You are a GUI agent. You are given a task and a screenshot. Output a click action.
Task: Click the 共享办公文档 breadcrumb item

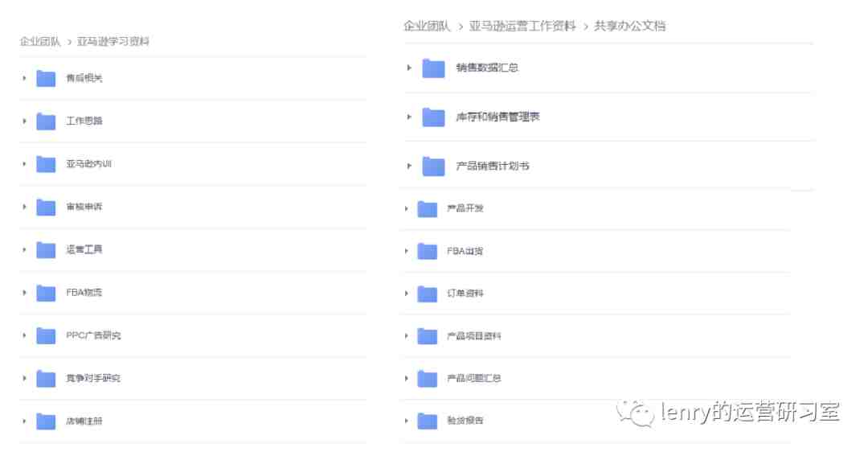(629, 26)
